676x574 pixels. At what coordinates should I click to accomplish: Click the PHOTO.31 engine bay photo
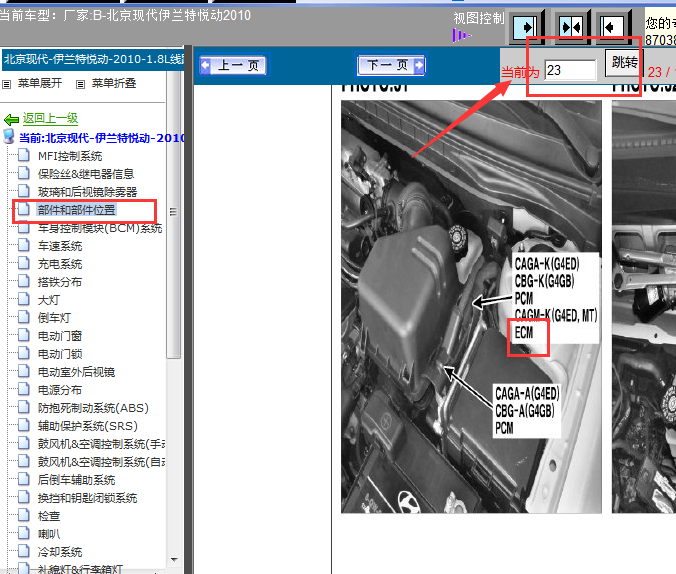point(471,307)
